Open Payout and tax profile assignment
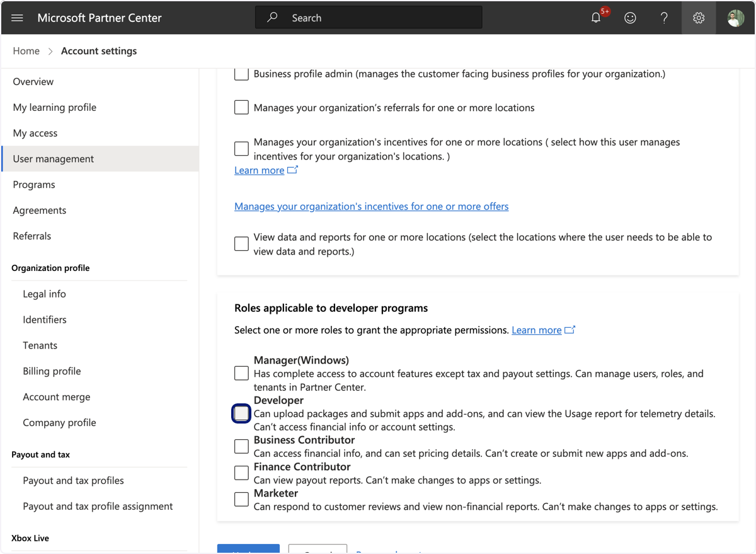The height and width of the screenshot is (554, 756). coord(98,506)
